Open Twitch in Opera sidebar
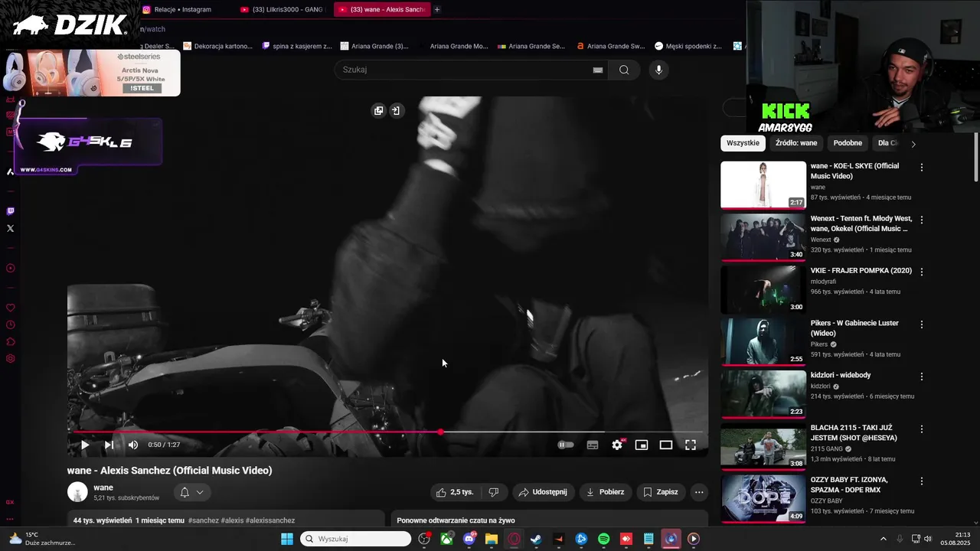Image resolution: width=980 pixels, height=551 pixels. (x=10, y=211)
